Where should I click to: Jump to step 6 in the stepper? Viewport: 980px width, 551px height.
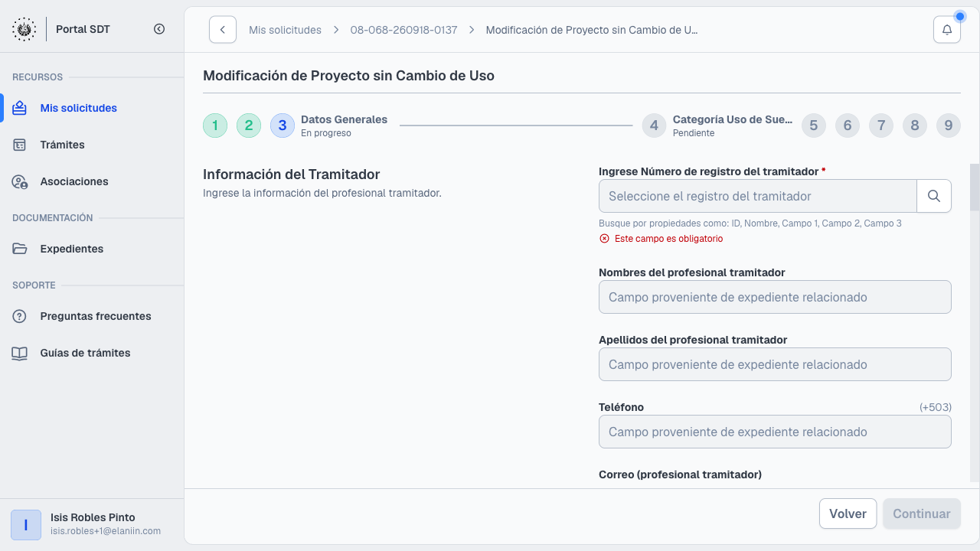[848, 126]
